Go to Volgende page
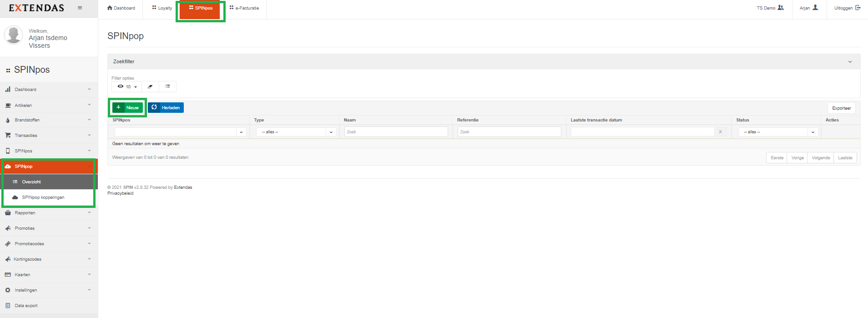Image resolution: width=868 pixels, height=318 pixels. (821, 158)
